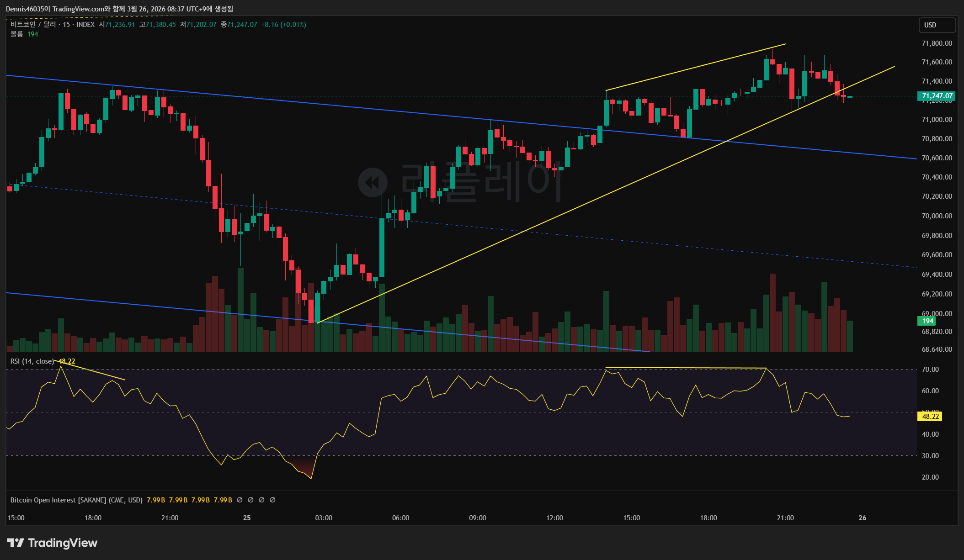Viewport: 964px width, 560px height.
Task: Click the 12:00 time axis label
Action: (x=554, y=518)
